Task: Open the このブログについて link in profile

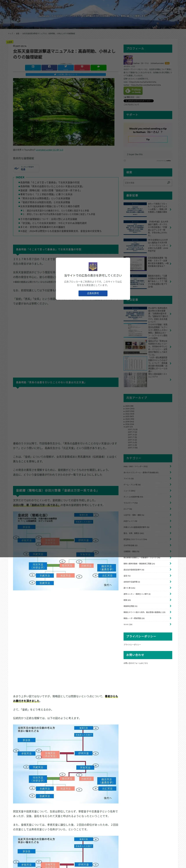Action: point(131,104)
